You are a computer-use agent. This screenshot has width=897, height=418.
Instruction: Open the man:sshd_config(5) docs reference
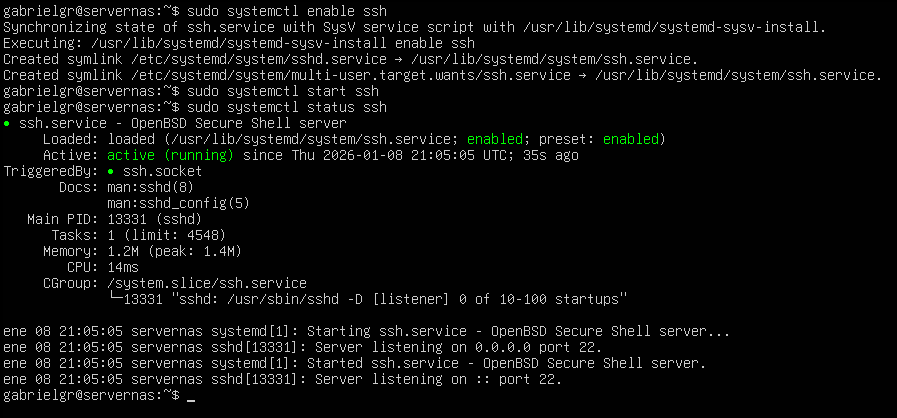(x=178, y=204)
